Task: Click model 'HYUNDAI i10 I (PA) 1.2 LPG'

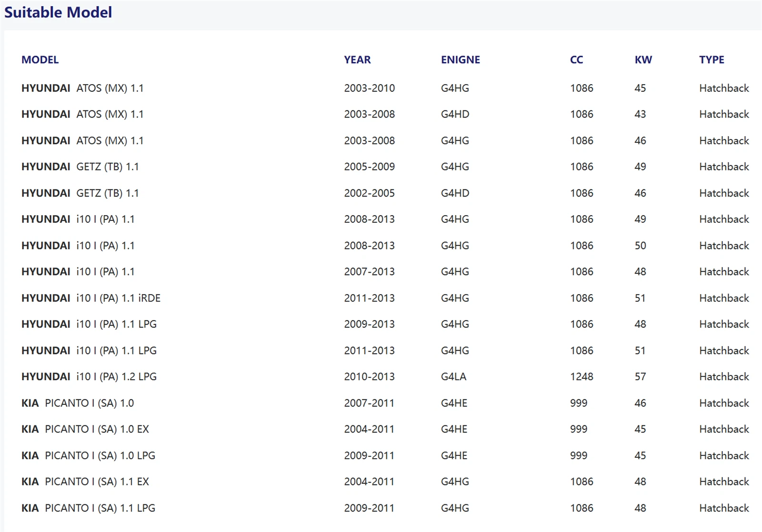Action: point(89,376)
